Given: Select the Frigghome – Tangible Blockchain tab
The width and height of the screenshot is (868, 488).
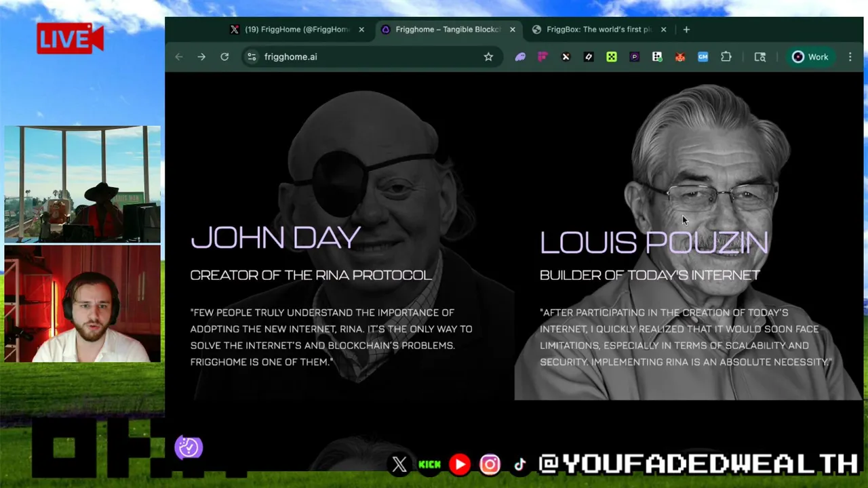Looking at the screenshot, I should point(448,29).
